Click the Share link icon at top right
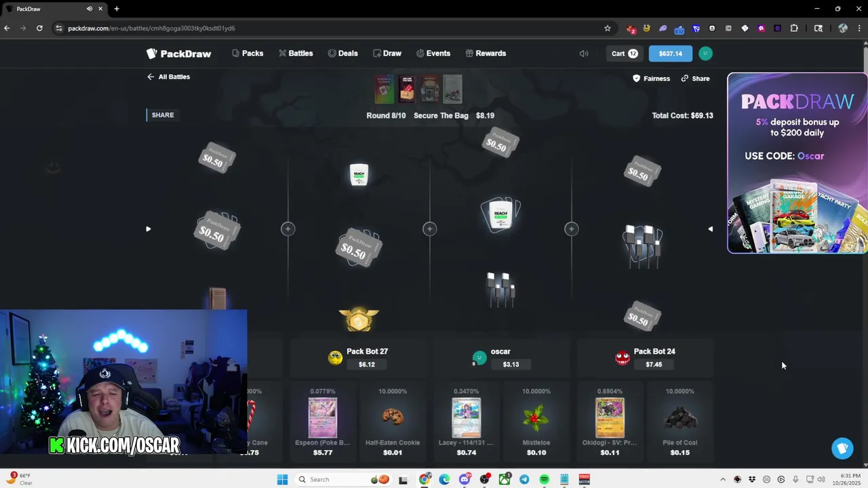The width and height of the screenshot is (868, 488). click(695, 79)
